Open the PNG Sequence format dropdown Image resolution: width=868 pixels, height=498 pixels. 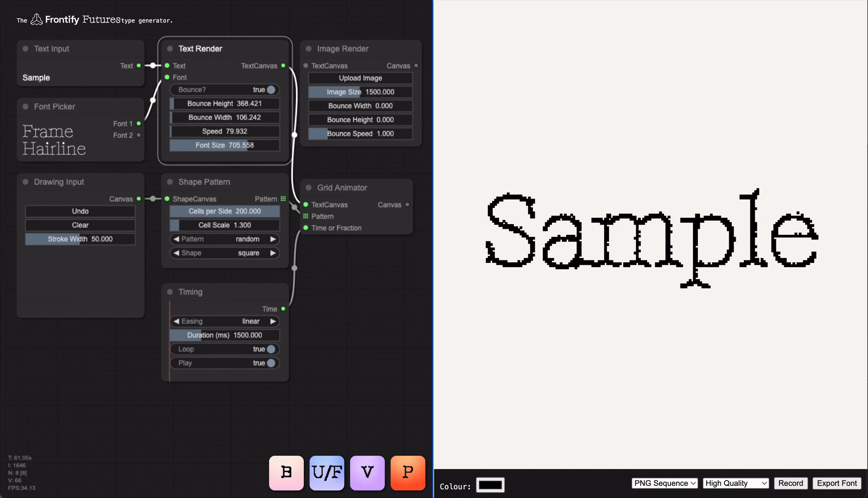point(664,483)
